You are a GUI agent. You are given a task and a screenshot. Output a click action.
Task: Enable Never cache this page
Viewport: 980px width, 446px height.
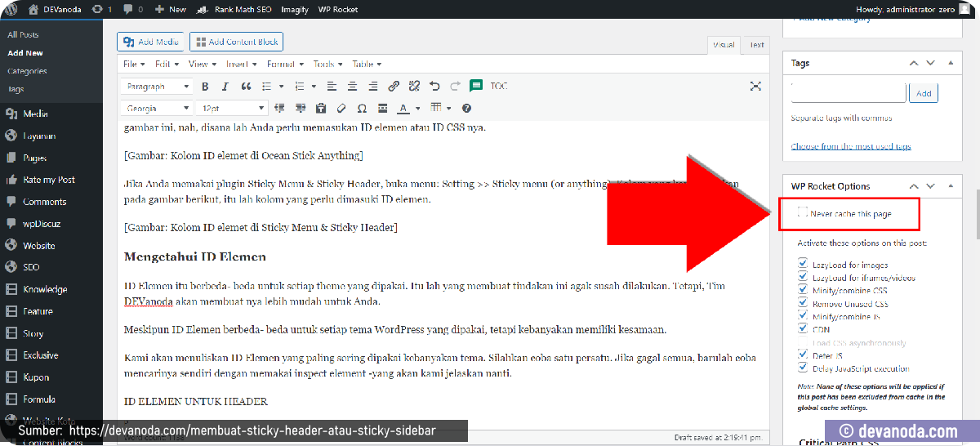click(x=803, y=212)
